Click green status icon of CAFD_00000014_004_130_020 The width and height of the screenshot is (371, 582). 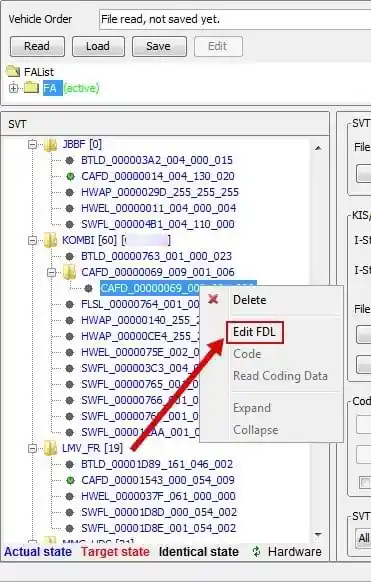click(70, 176)
